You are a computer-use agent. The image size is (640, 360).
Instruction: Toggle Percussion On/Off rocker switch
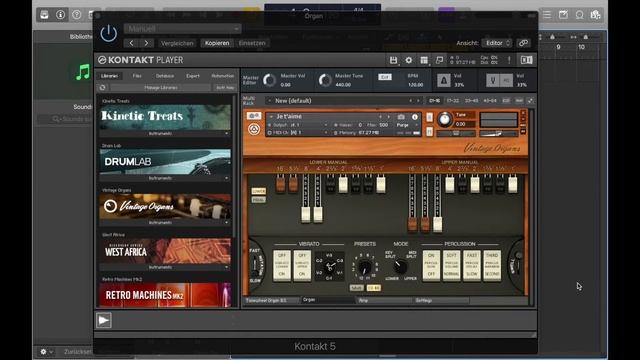(x=431, y=265)
